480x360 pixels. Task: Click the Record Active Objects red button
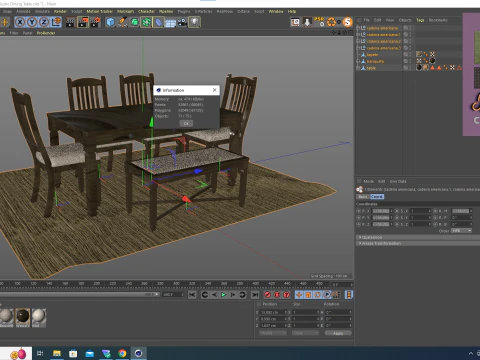tap(267, 295)
